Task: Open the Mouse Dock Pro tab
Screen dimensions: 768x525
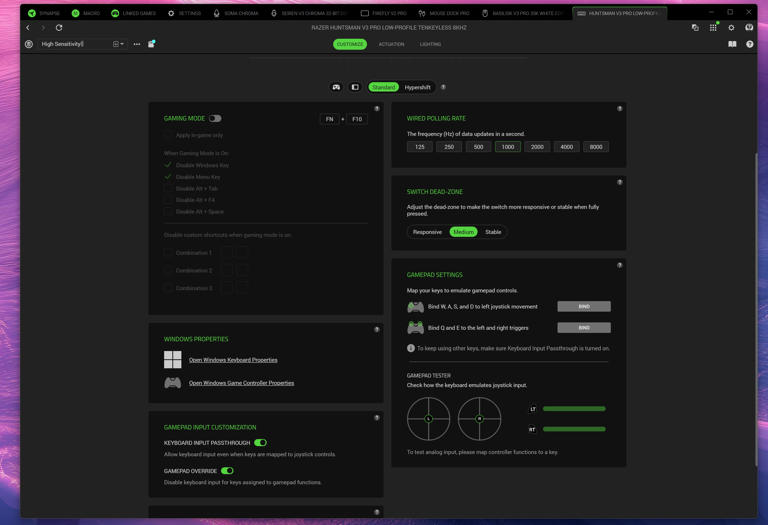Action: pos(444,13)
